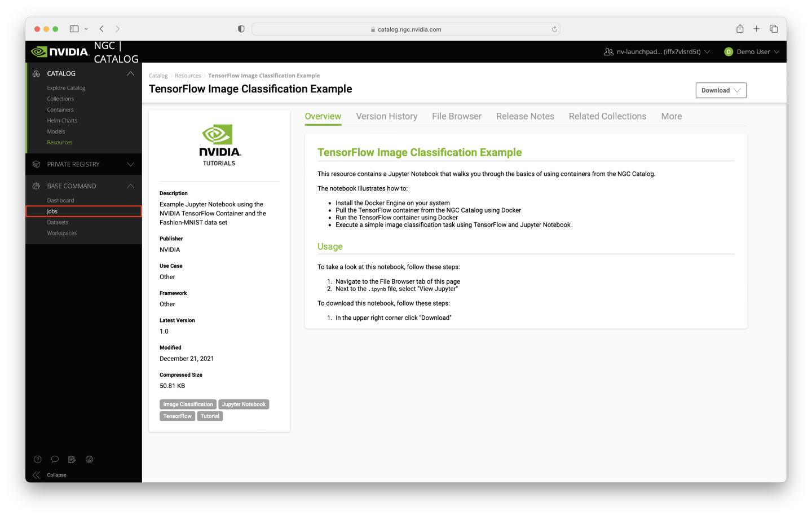812x516 pixels.
Task: Open the Catalog cubes icon in sidebar
Action: tap(35, 73)
